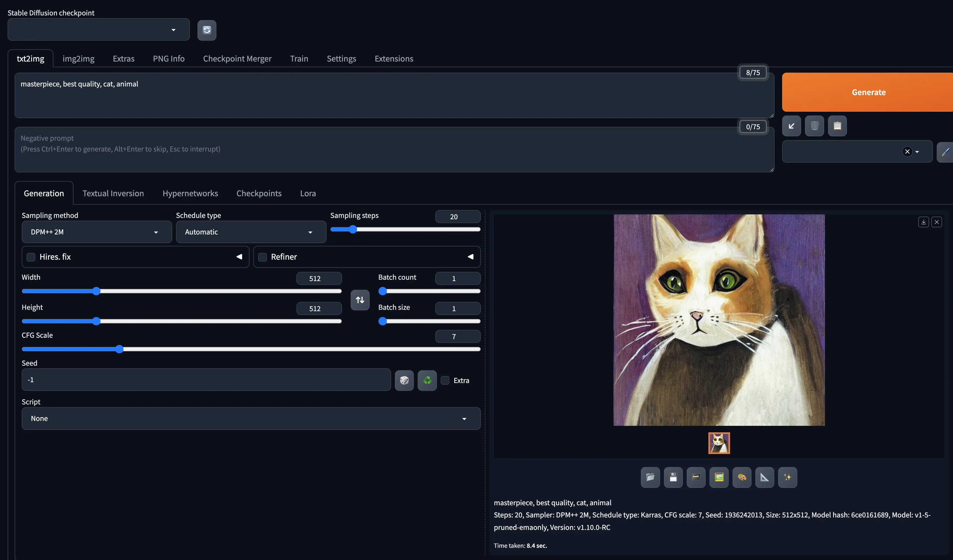Viewport: 953px width, 560px height.
Task: Randomize seed with the dice icon
Action: [404, 380]
